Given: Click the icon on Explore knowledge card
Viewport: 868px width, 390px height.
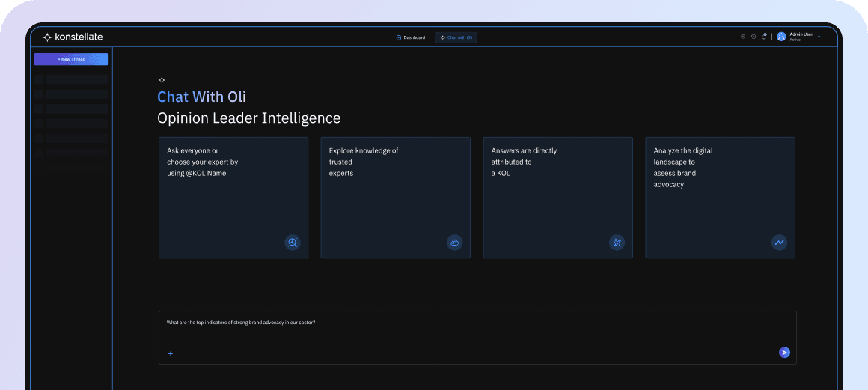Looking at the screenshot, I should coord(454,243).
